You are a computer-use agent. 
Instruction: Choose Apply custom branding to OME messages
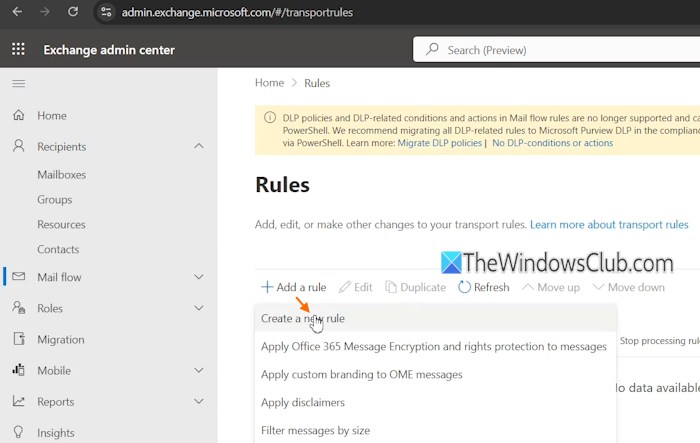(435, 374)
